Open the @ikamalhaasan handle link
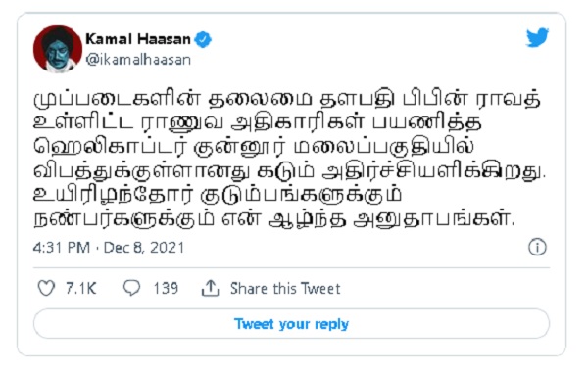The width and height of the screenshot is (588, 371). point(138,60)
